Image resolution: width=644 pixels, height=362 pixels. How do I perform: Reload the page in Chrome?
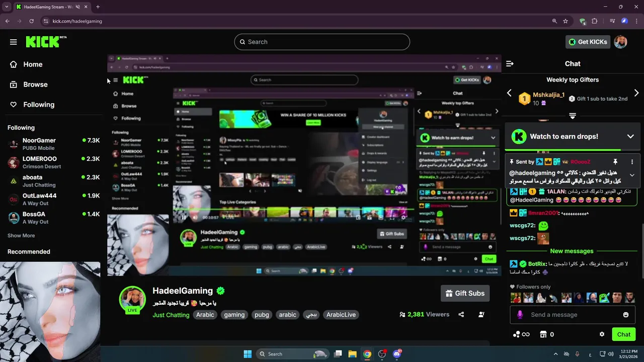click(x=31, y=21)
